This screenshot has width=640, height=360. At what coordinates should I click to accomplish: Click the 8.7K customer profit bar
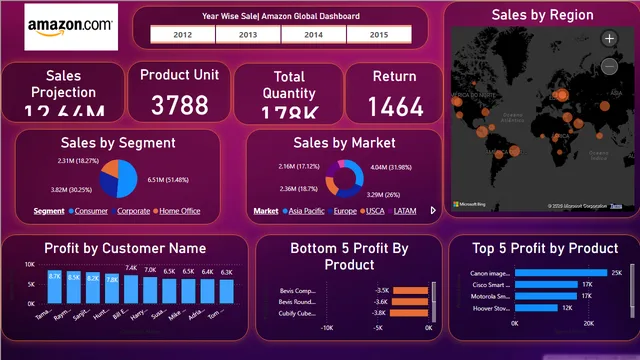click(55, 287)
